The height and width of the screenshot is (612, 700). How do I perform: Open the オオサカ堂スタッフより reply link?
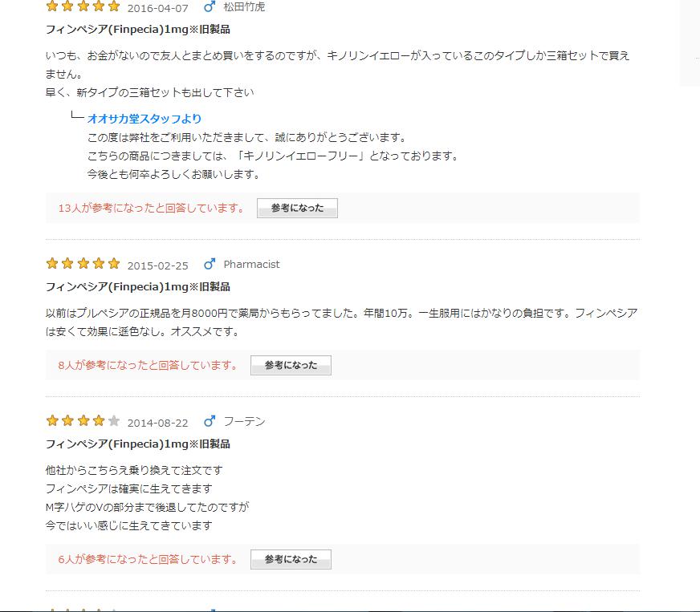[x=144, y=119]
